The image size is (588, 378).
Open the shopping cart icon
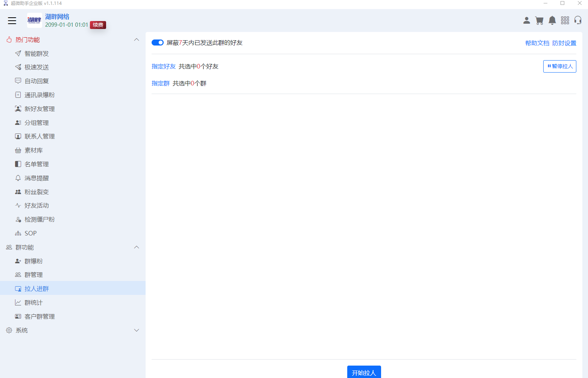539,20
